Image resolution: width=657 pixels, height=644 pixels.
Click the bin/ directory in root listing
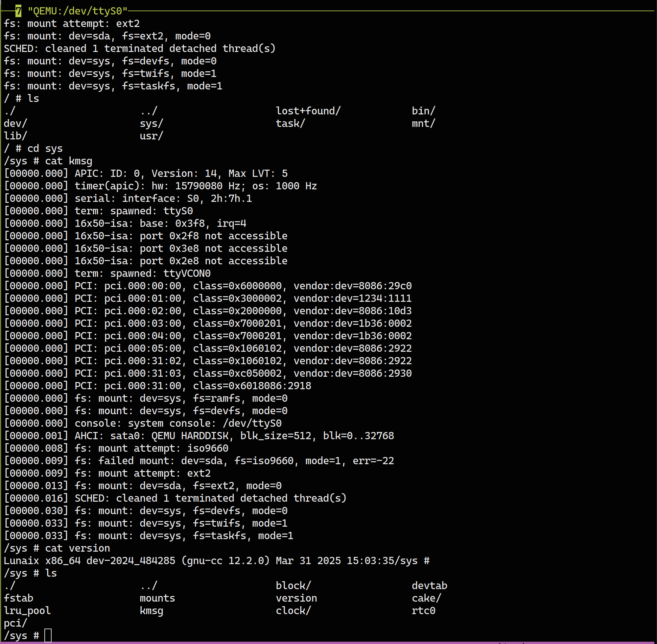pos(423,111)
